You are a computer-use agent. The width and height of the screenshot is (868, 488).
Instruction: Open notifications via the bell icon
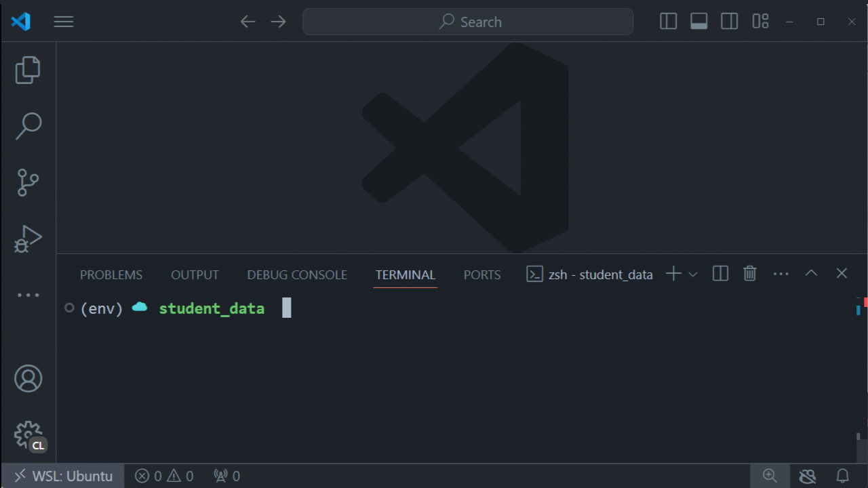(x=842, y=476)
